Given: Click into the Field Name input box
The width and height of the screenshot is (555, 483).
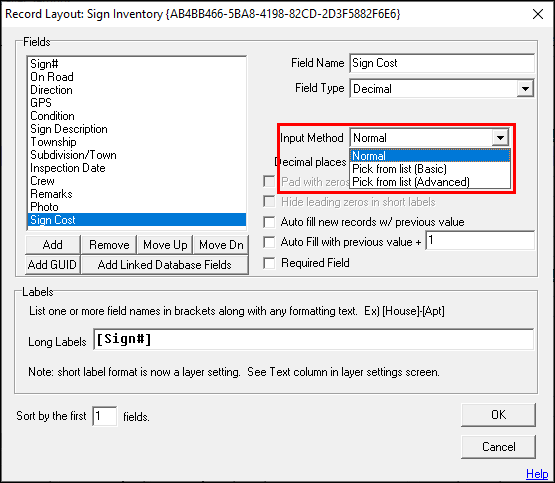Looking at the screenshot, I should point(442,63).
